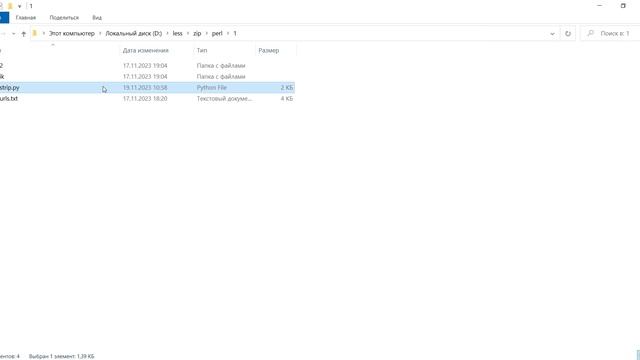This screenshot has height=360, width=640.
Task: Go up one folder level with arrow
Action: (23, 33)
